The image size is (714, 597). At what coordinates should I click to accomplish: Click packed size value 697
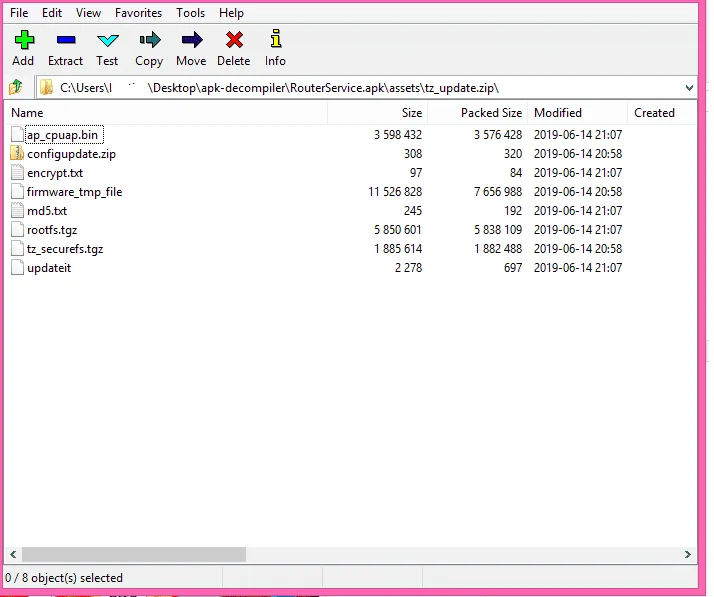tap(513, 268)
